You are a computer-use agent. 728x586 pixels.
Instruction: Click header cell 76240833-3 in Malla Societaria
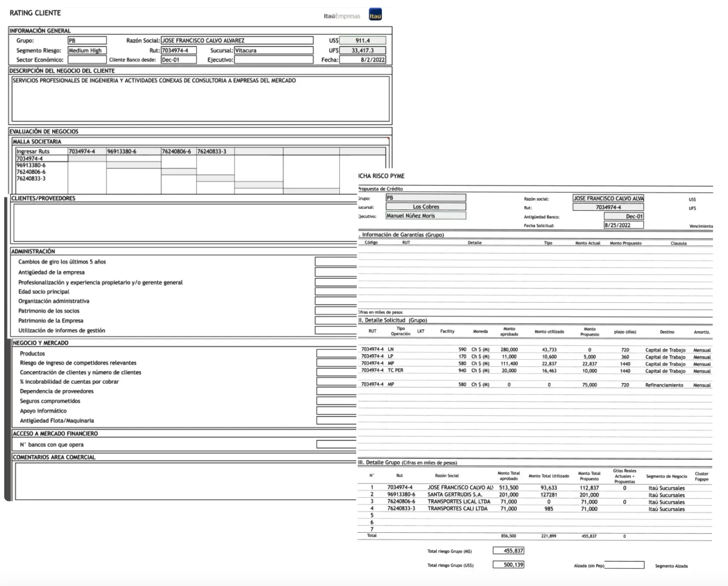(x=215, y=151)
